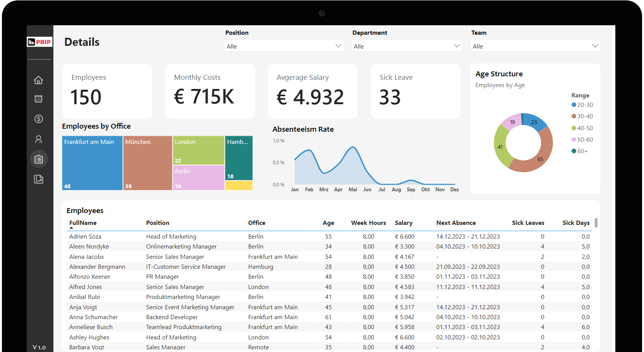The height and width of the screenshot is (352, 644).
Task: Open the calendar page from the sidebar
Action: tap(39, 98)
